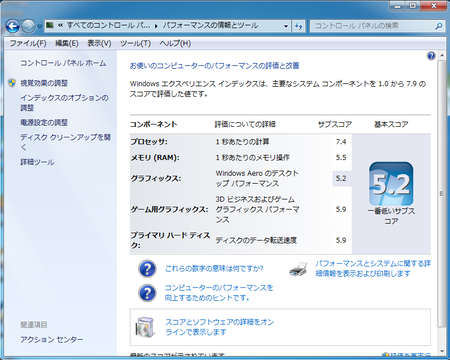Screen dimensions: 450x360
Task: Click the magnifier icon in search box
Action: pyautogui.click(x=439, y=26)
